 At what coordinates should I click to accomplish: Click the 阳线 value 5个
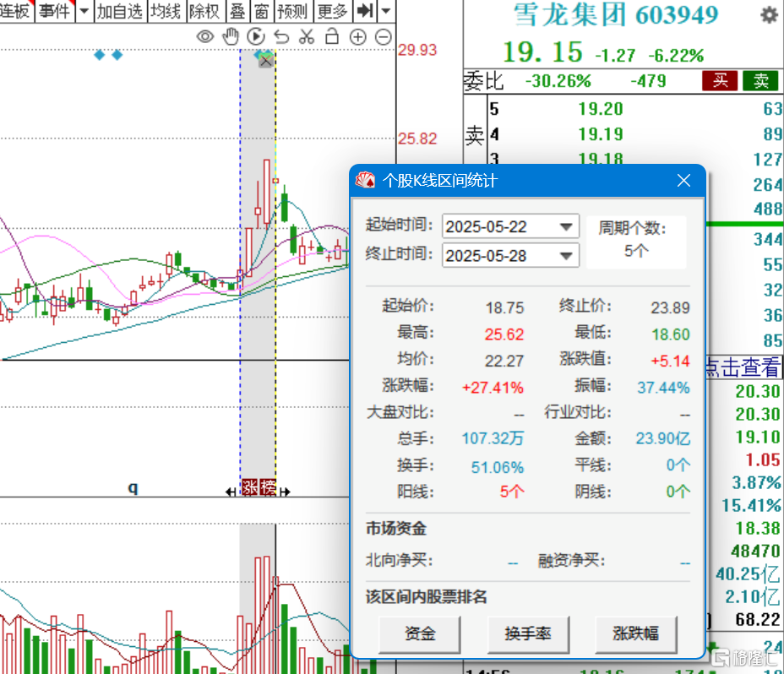512,492
